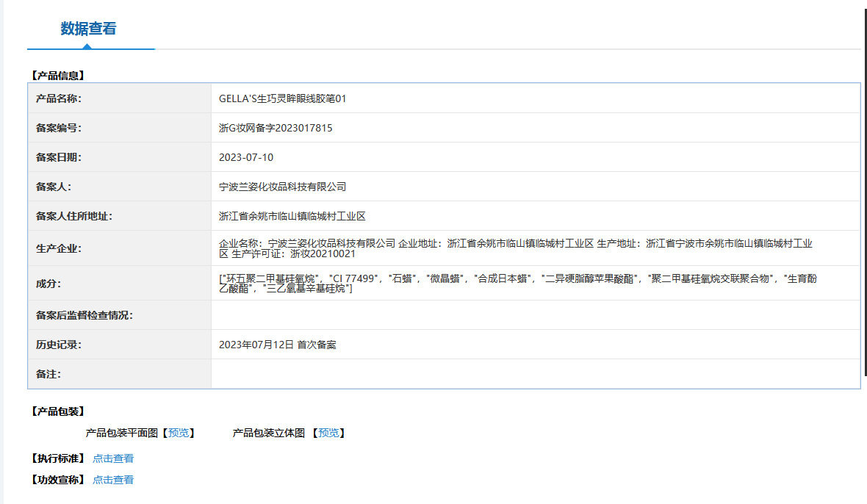
Task: Click 点击查看 next to 执行标准
Action: 113,458
